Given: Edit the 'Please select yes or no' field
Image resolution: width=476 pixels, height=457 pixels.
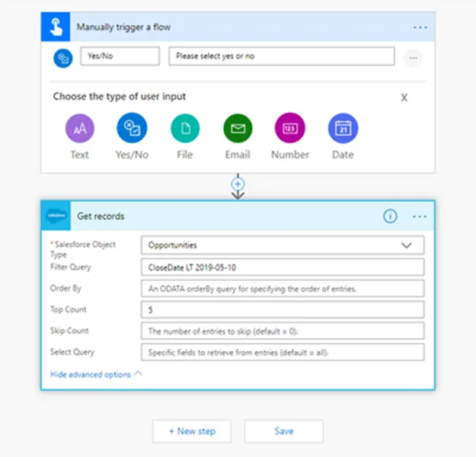Looking at the screenshot, I should coord(282,56).
